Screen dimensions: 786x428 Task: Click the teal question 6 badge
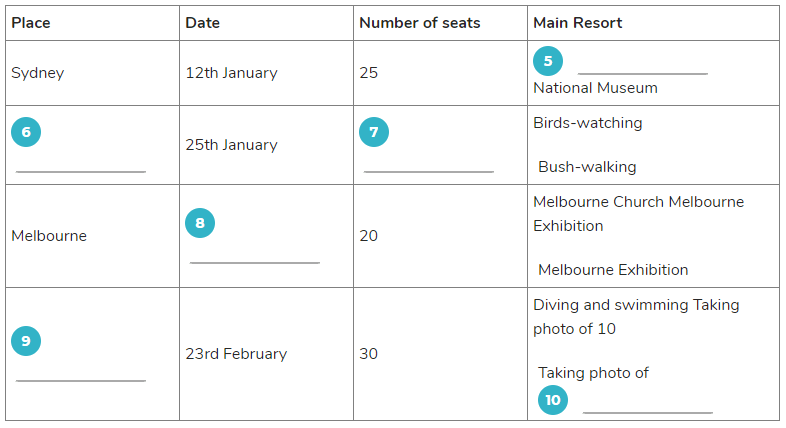[26, 132]
